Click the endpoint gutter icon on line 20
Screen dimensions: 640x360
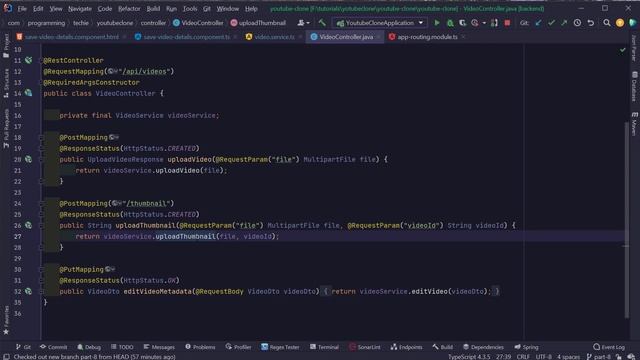[x=28, y=159]
